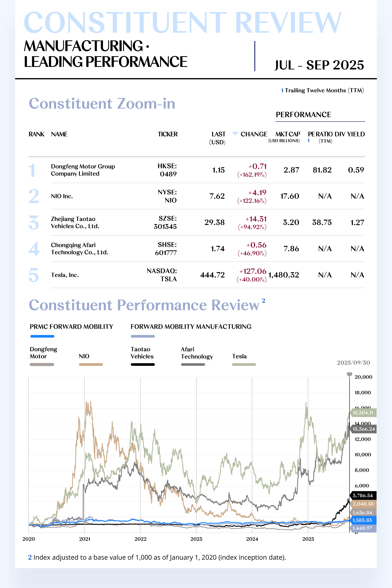Image resolution: width=392 pixels, height=588 pixels.
Task: Click the 15,504.11 value label on chart
Action: point(363,413)
